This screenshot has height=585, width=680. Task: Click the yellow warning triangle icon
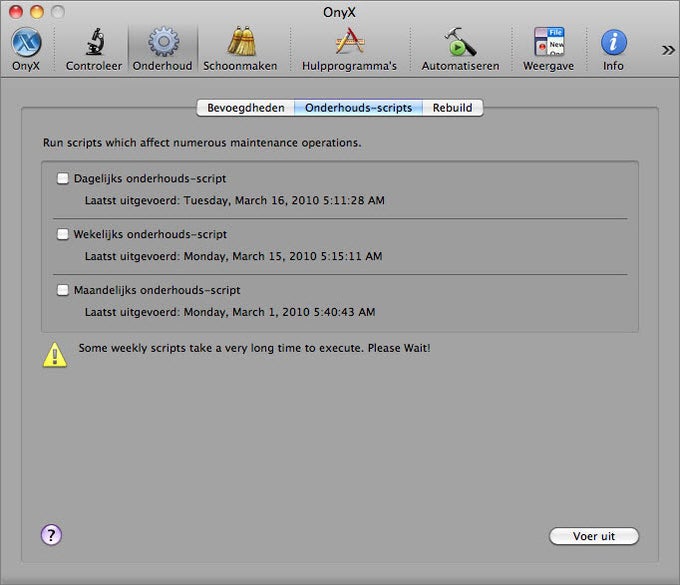pyautogui.click(x=55, y=355)
